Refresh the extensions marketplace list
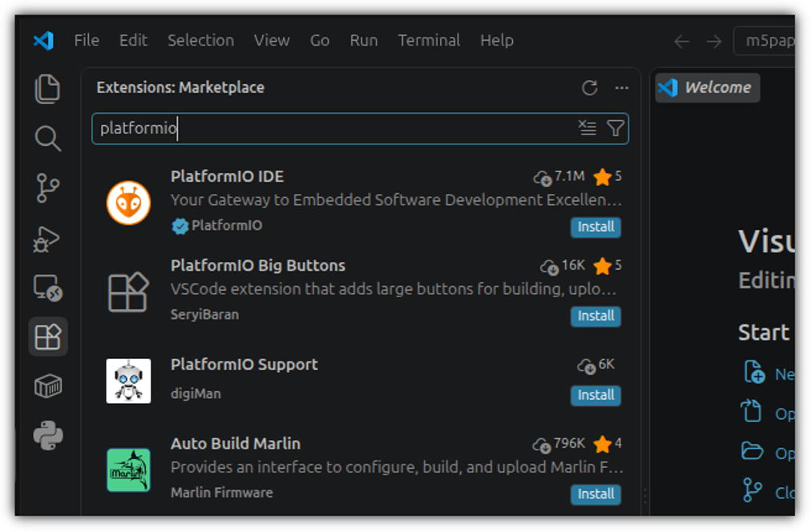This screenshot has width=811, height=532. pyautogui.click(x=590, y=87)
